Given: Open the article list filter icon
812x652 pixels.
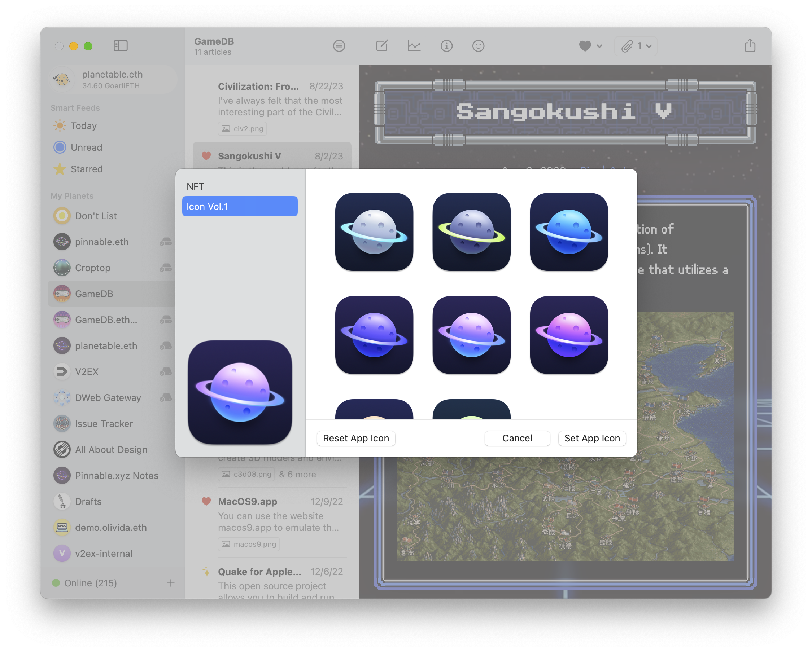Looking at the screenshot, I should (339, 46).
